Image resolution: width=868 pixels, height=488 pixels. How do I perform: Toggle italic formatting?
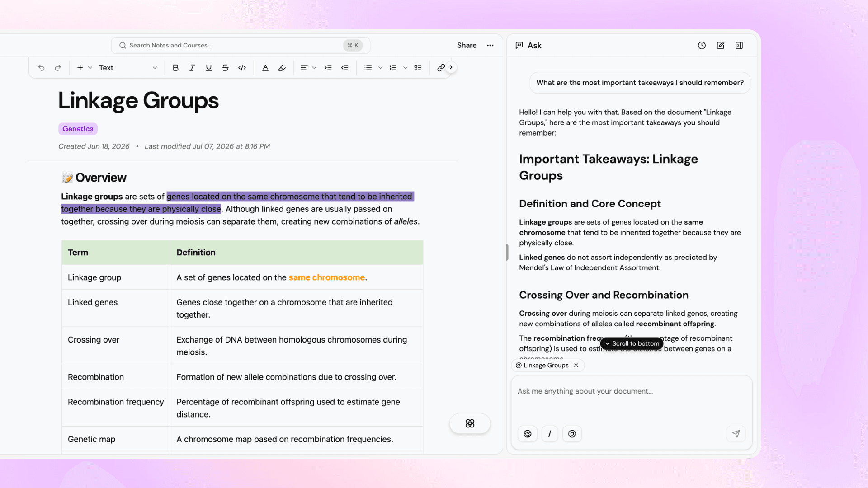(x=192, y=68)
